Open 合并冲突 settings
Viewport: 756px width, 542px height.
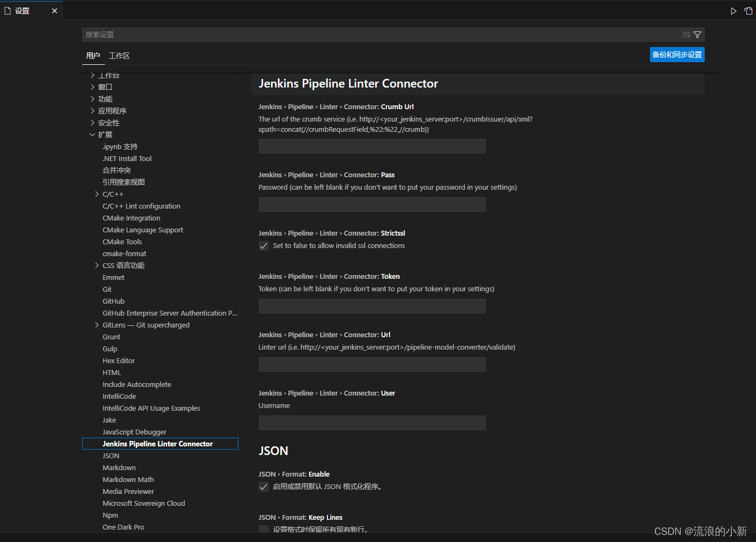117,170
